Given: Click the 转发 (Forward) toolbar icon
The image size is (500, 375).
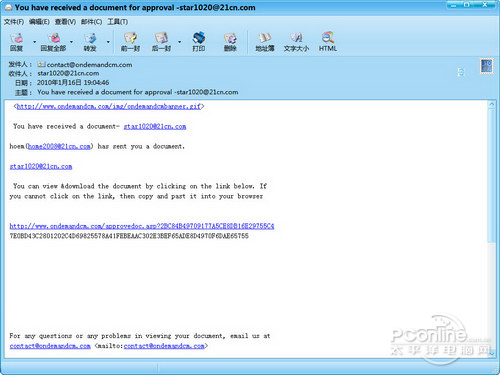Looking at the screenshot, I should point(90,42).
